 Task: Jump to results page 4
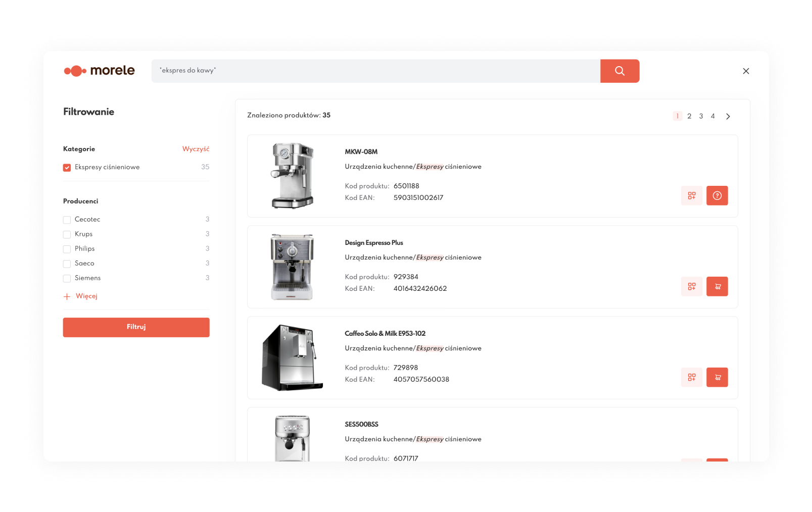click(x=712, y=116)
